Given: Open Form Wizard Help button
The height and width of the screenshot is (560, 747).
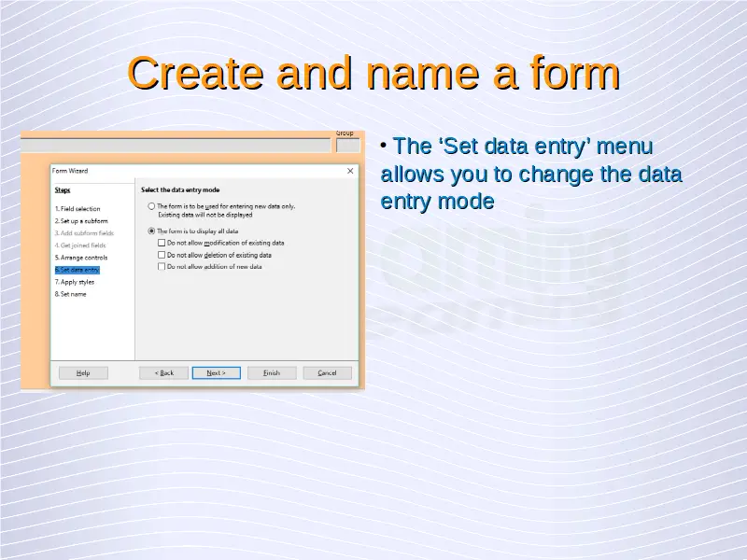Looking at the screenshot, I should [x=83, y=372].
